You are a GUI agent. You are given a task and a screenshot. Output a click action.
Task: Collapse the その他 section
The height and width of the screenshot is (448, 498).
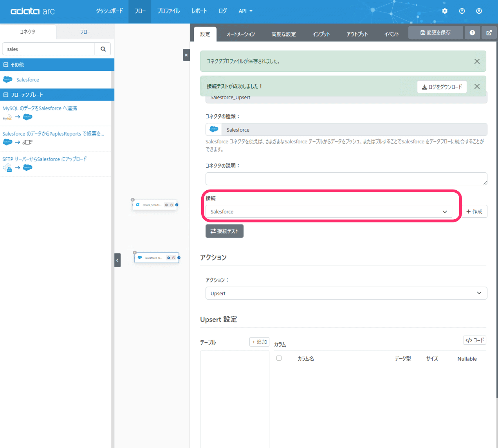6,65
